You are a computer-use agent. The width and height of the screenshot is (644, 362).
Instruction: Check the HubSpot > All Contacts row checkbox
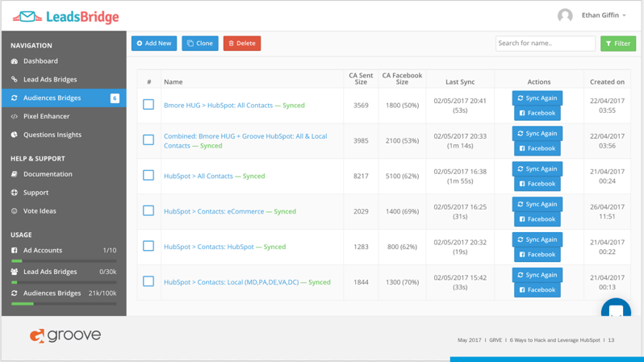pos(148,175)
